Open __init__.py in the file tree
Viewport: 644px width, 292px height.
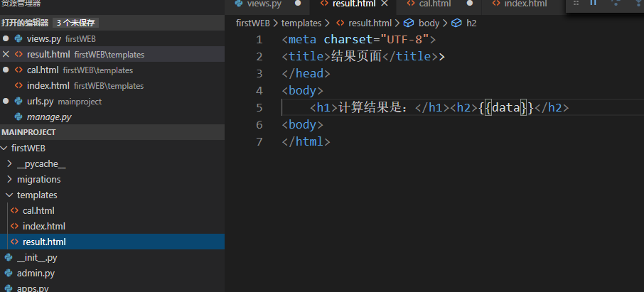tap(112, 257)
